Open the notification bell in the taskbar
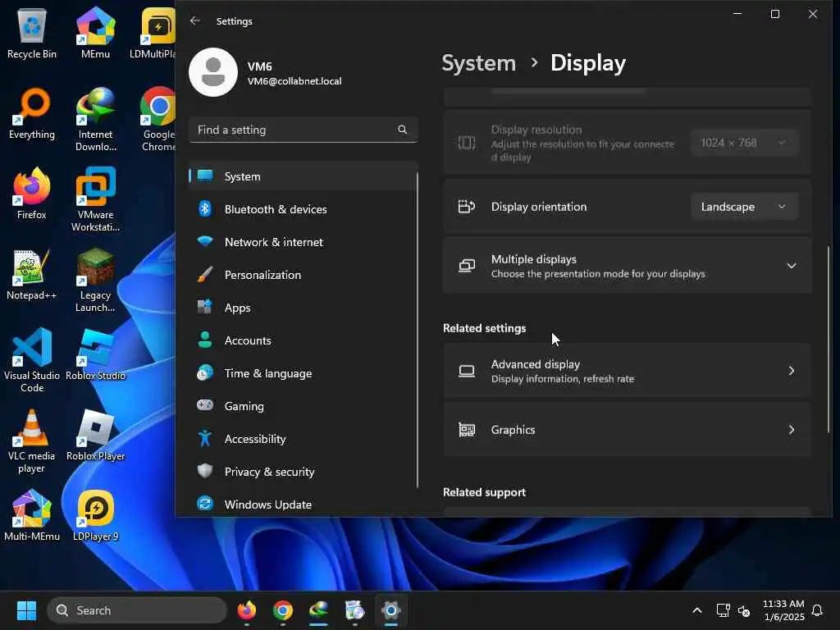The width and height of the screenshot is (840, 630). [x=817, y=610]
